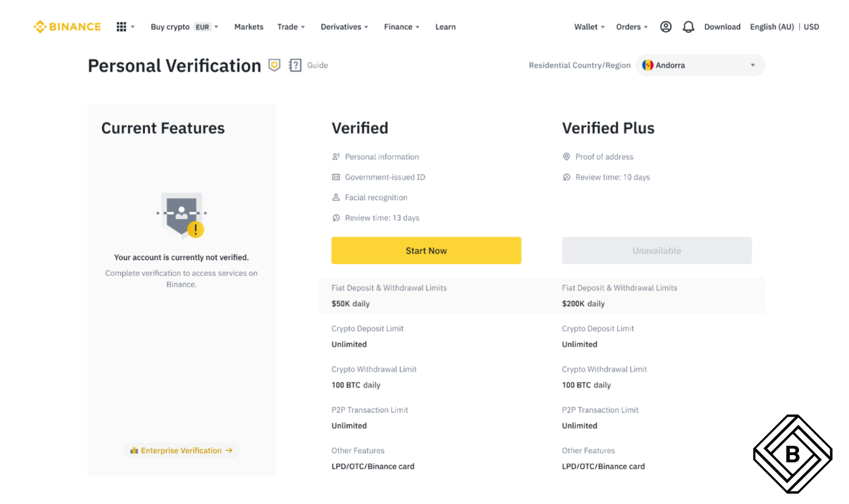Expand the Orders dropdown

point(632,26)
